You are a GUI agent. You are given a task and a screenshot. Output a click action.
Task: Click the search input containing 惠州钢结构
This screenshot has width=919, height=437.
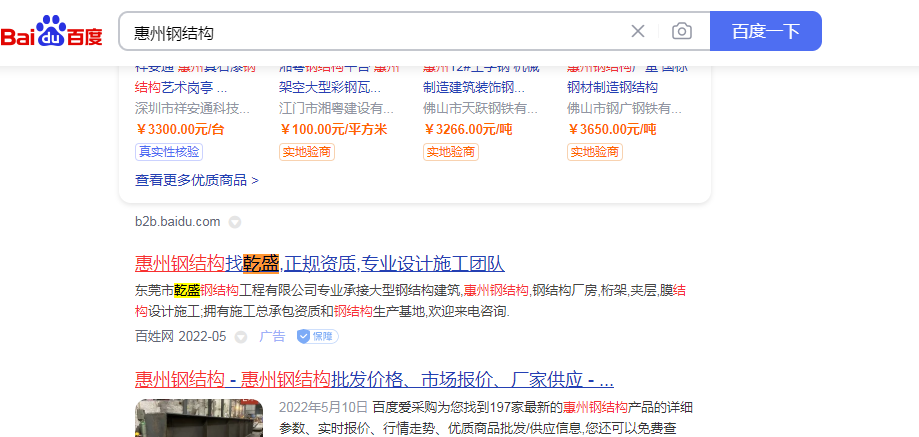point(370,31)
